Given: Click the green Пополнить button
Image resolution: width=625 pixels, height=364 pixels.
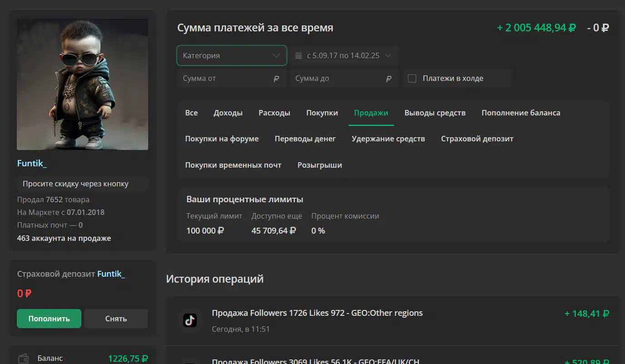Looking at the screenshot, I should coord(49,319).
